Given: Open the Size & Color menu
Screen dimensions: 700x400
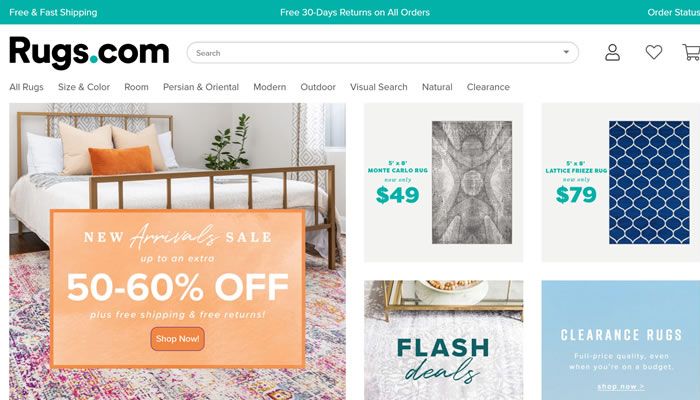Looking at the screenshot, I should point(84,87).
